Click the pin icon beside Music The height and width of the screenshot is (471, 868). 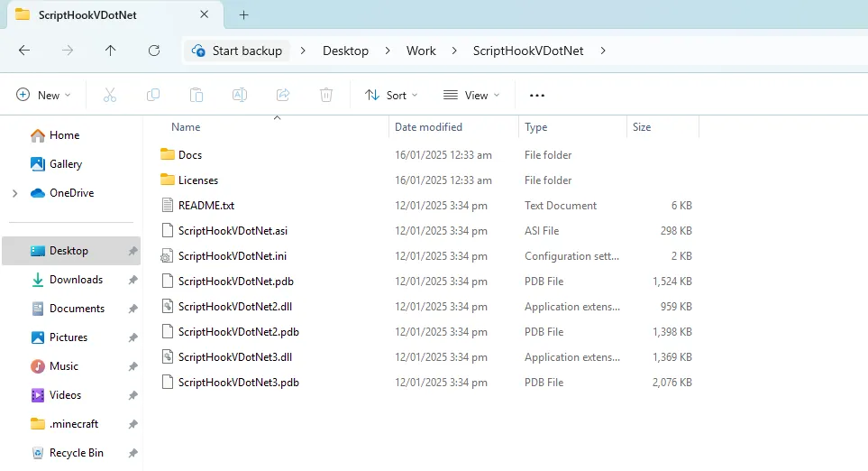coord(132,366)
